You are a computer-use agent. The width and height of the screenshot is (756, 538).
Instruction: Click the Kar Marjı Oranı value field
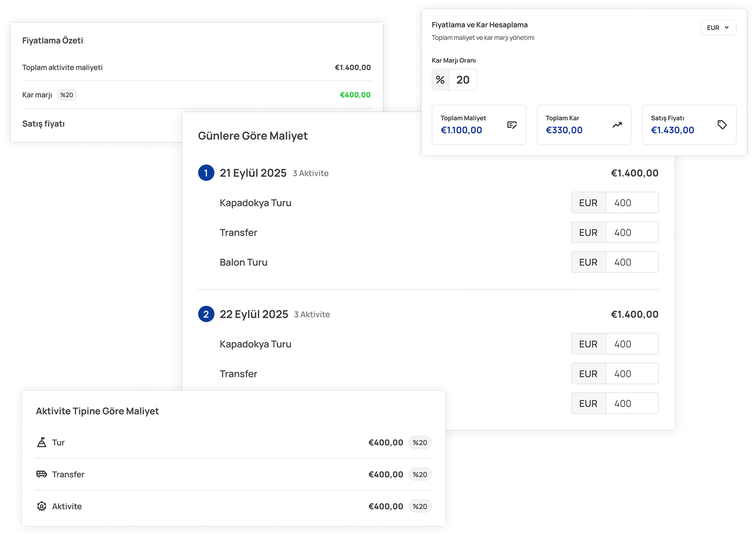(463, 80)
